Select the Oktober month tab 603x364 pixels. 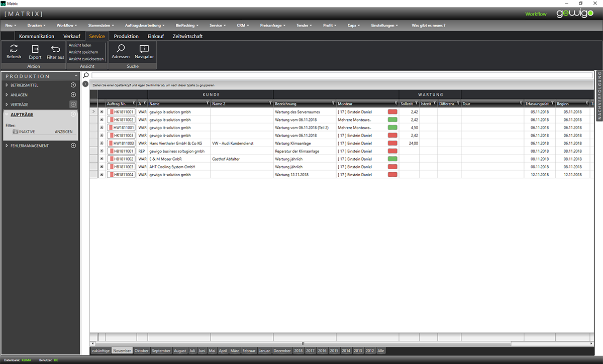pyautogui.click(x=141, y=351)
